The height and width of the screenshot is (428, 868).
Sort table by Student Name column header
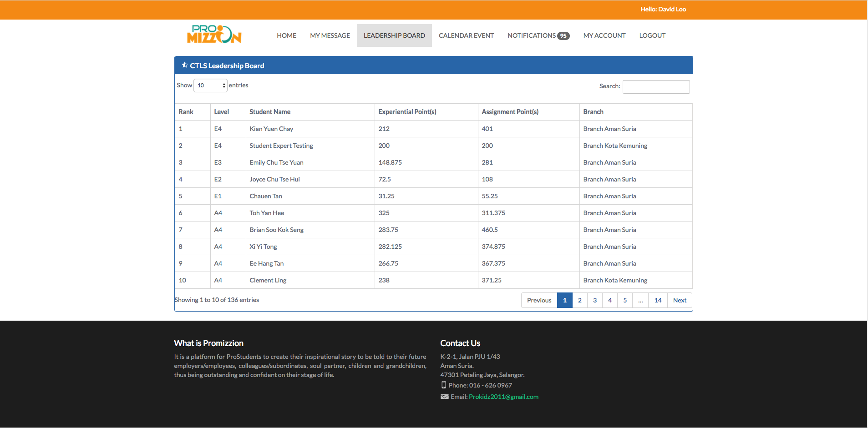click(270, 111)
